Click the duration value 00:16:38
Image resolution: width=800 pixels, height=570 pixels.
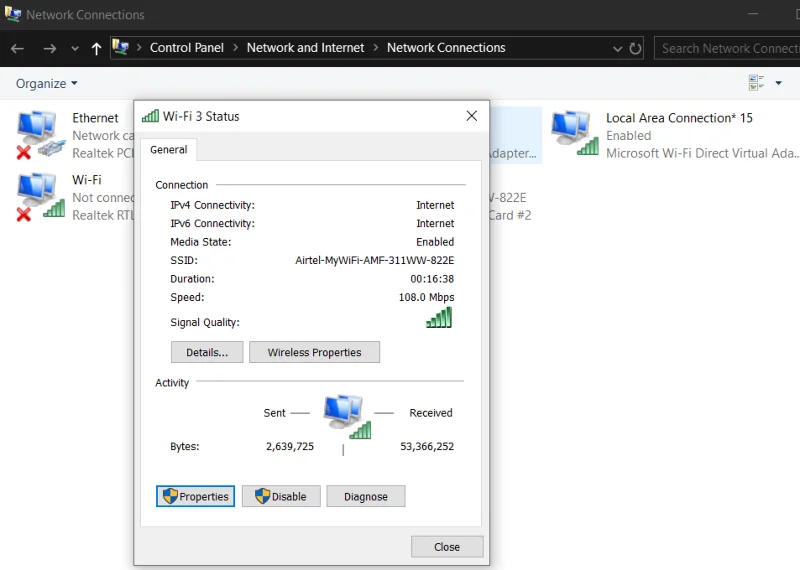tap(432, 279)
